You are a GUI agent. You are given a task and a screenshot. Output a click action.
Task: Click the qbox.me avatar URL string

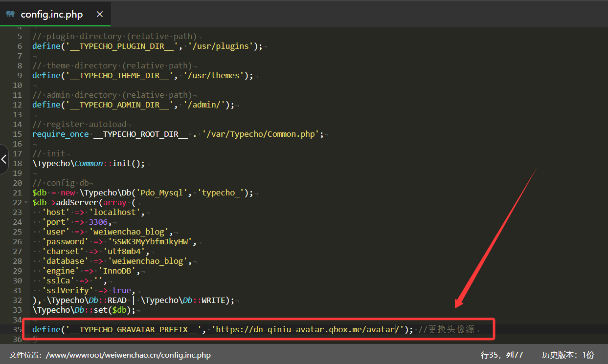click(x=308, y=329)
